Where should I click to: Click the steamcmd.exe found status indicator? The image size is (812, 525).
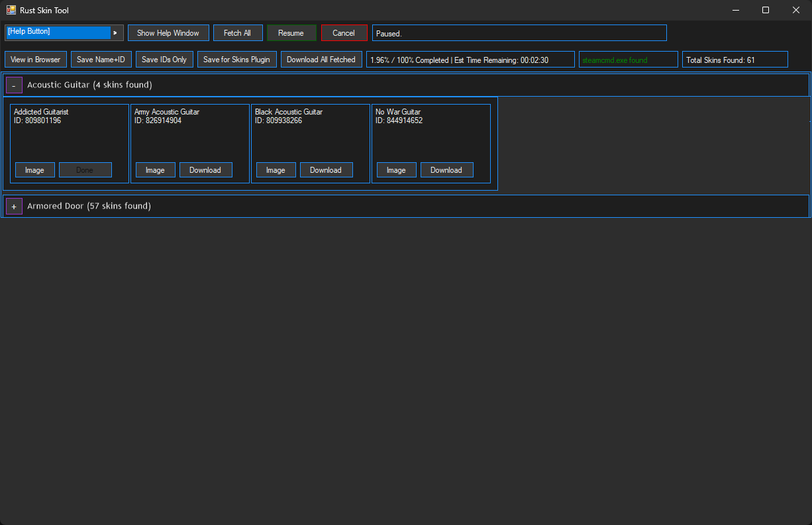click(628, 59)
